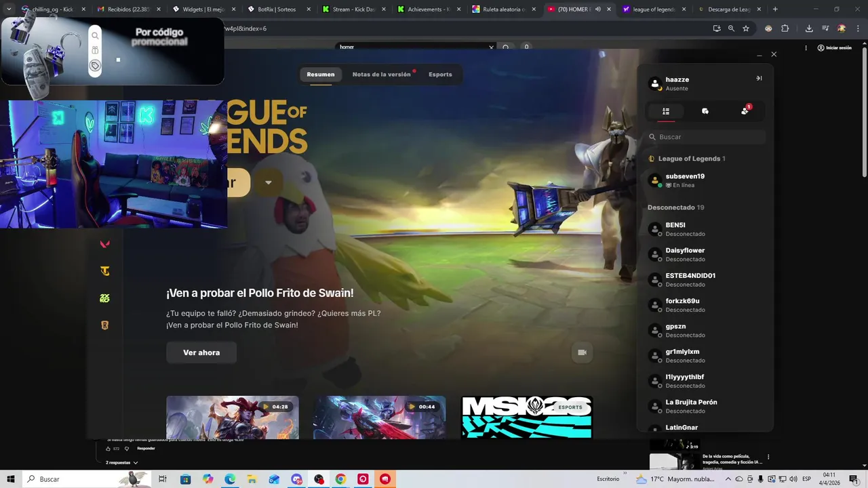The height and width of the screenshot is (488, 868).
Task: Select friend BEN5I in the list
Action: (x=705, y=229)
